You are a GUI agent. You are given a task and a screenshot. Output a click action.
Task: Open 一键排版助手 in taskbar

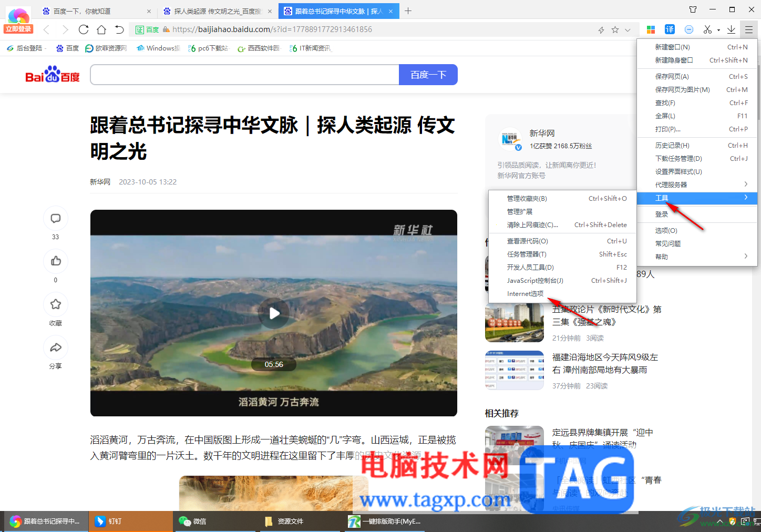tap(386, 521)
